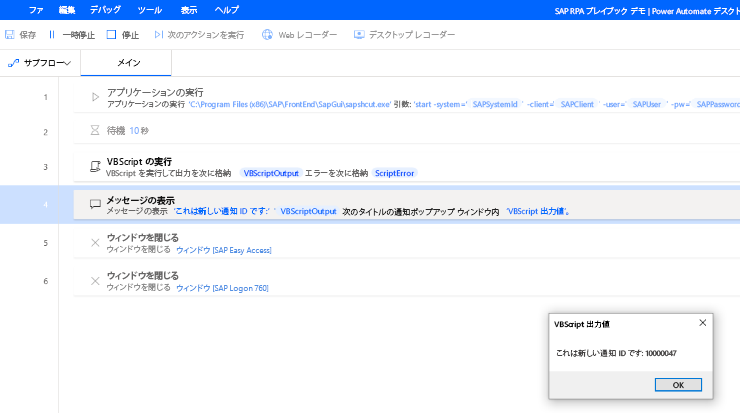
Task: Click OK in VBScript 出力値 dialog
Action: [x=678, y=385]
